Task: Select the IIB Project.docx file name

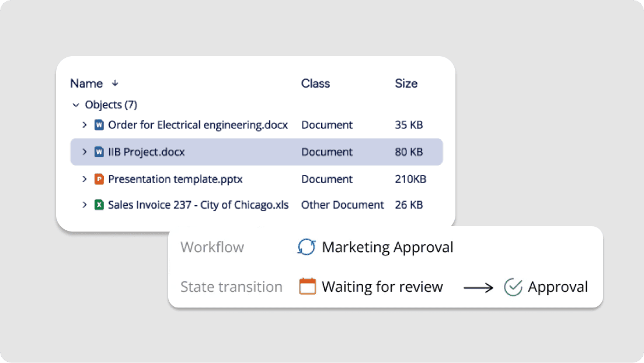Action: [x=146, y=152]
